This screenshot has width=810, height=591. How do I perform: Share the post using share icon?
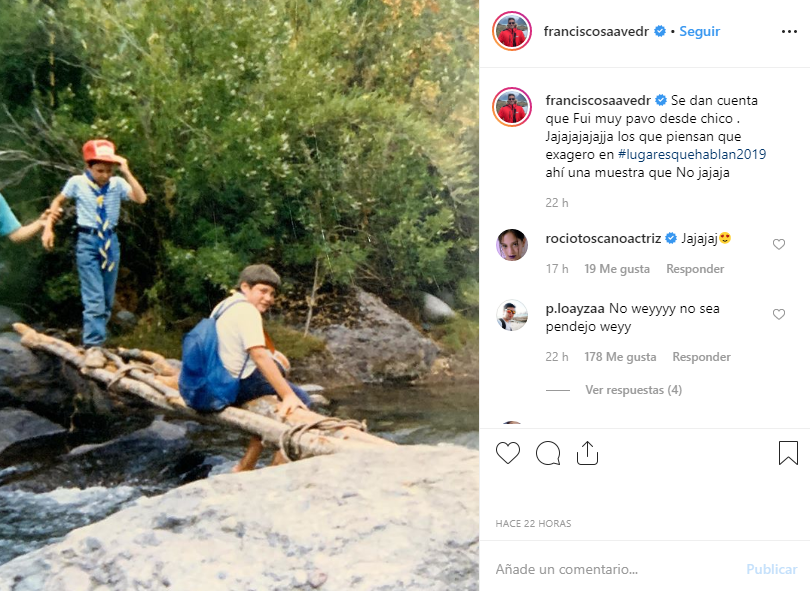[x=587, y=453]
